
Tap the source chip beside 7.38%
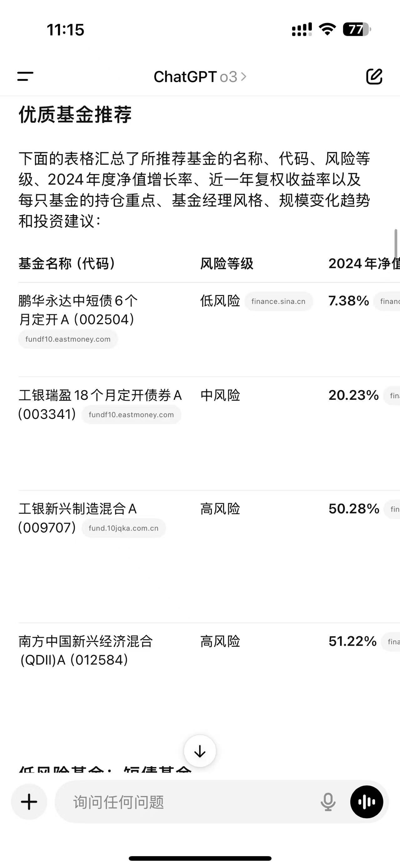(x=387, y=301)
